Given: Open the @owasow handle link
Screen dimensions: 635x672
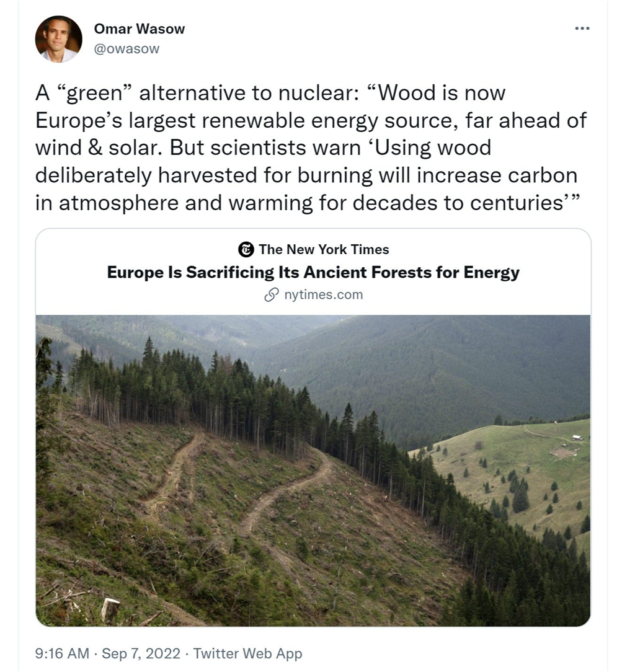Looking at the screenshot, I should (x=127, y=49).
